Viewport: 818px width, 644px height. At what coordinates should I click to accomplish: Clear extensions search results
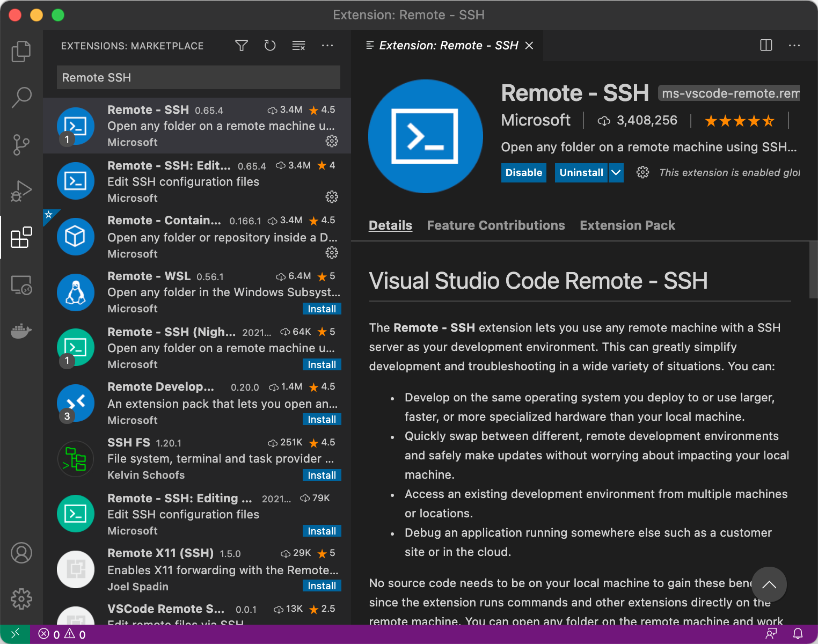point(298,46)
